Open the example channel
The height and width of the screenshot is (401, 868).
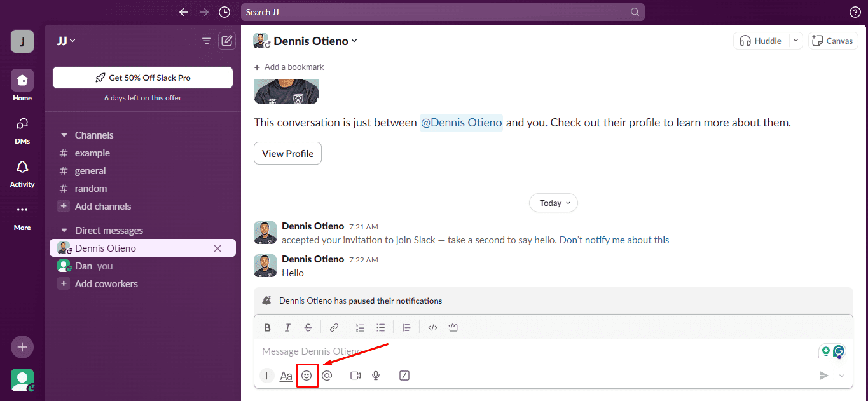coord(92,153)
